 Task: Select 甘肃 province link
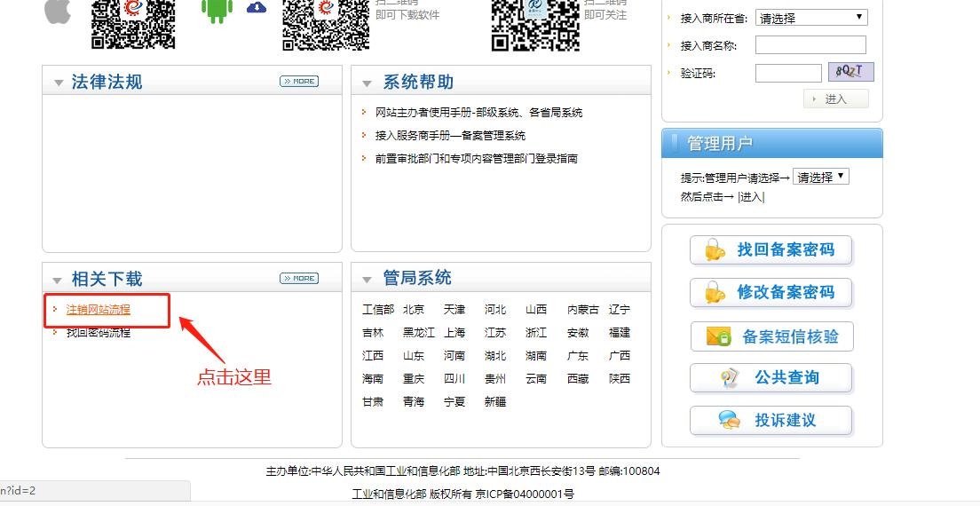[373, 401]
